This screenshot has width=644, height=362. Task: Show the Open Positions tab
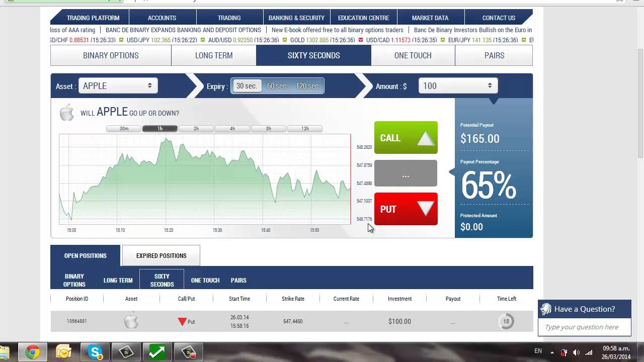coord(86,255)
